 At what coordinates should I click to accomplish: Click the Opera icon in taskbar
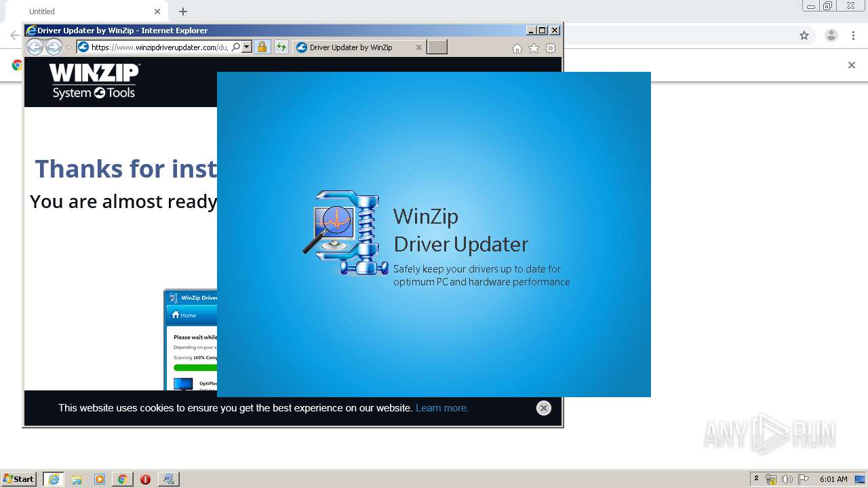click(x=145, y=479)
